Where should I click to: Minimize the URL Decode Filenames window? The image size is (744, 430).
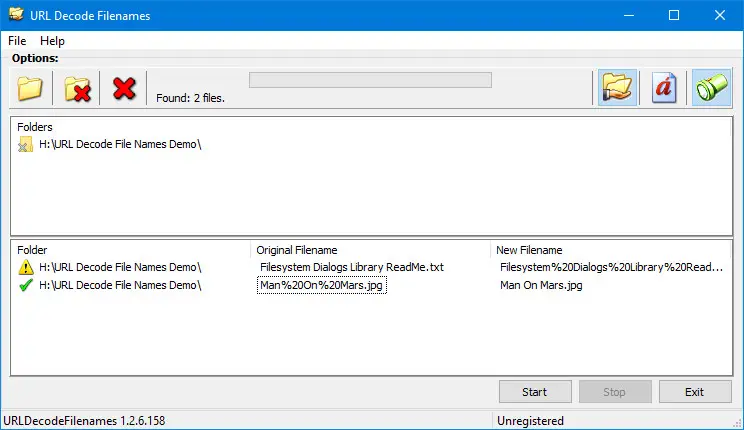point(629,15)
